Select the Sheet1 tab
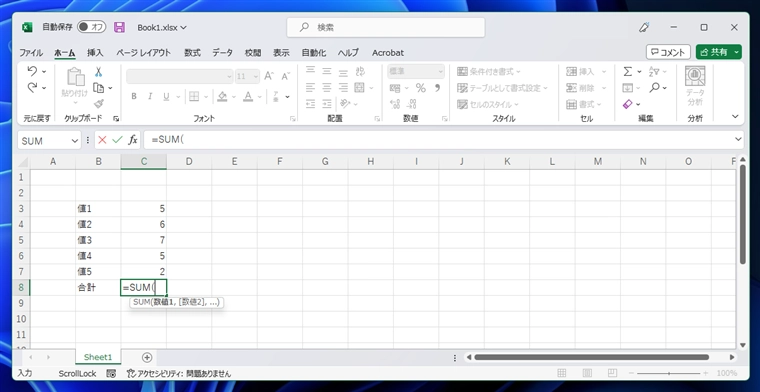 coord(98,357)
